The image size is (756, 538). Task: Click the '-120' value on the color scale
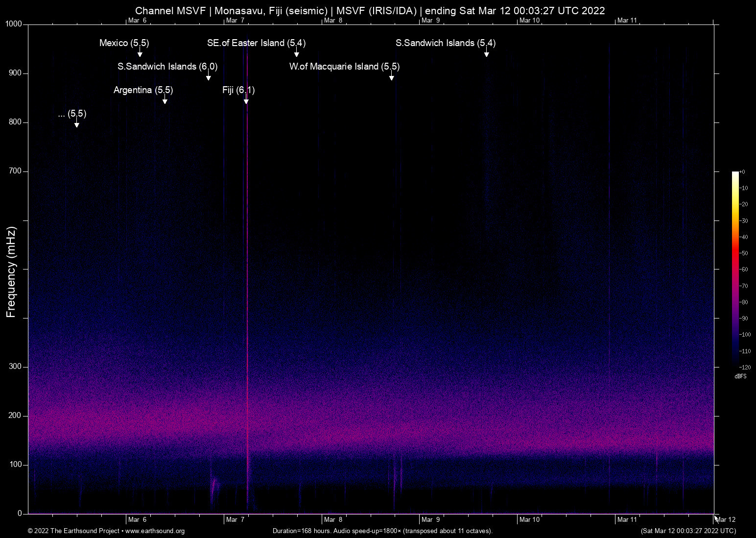pyautogui.click(x=745, y=367)
